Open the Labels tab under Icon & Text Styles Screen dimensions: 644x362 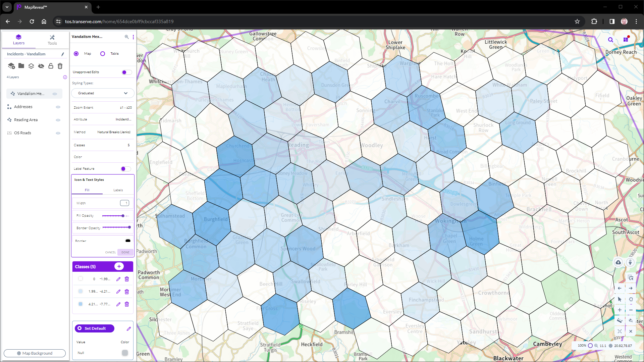118,190
